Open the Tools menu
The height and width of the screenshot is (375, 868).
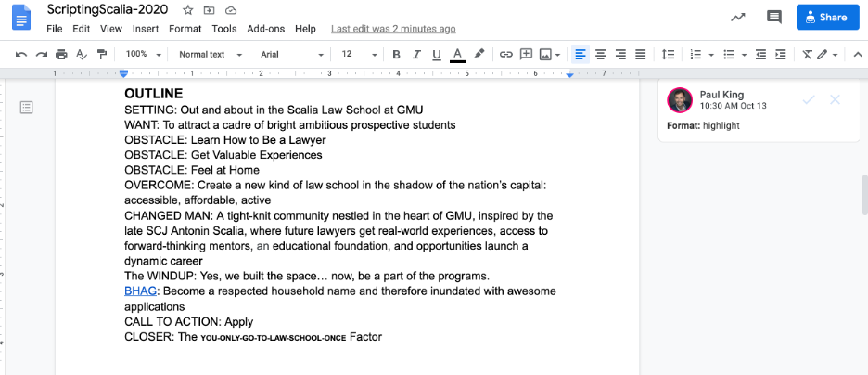(224, 29)
